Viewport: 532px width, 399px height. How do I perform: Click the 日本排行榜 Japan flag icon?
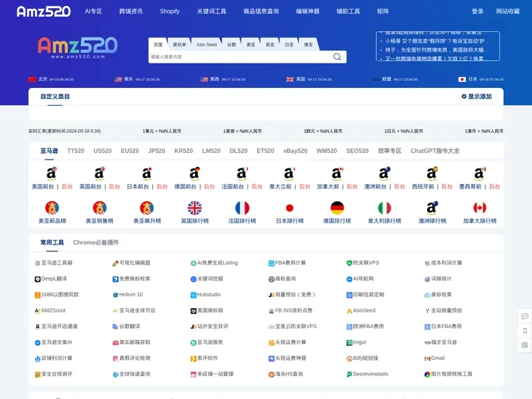[x=290, y=208]
